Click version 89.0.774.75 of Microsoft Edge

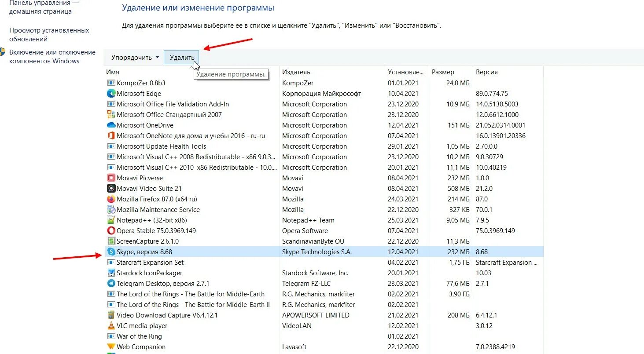pos(492,94)
